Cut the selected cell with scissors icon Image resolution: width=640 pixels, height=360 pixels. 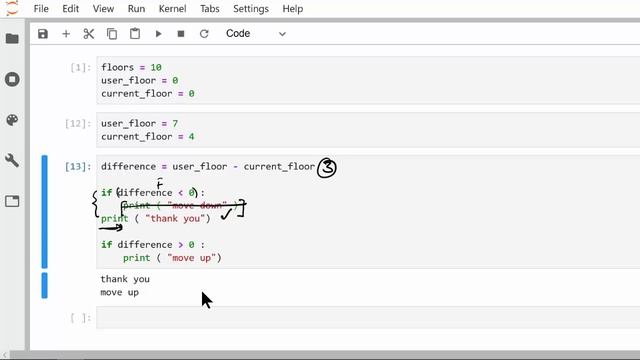[x=89, y=34]
